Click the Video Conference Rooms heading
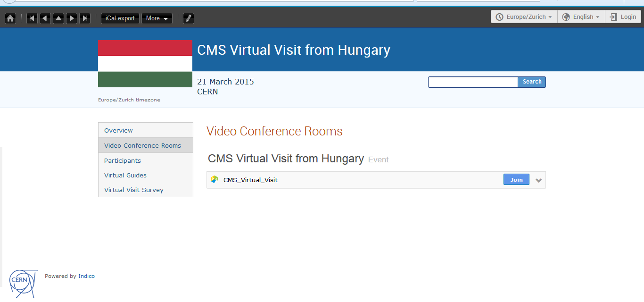The height and width of the screenshot is (302, 644). pos(274,131)
